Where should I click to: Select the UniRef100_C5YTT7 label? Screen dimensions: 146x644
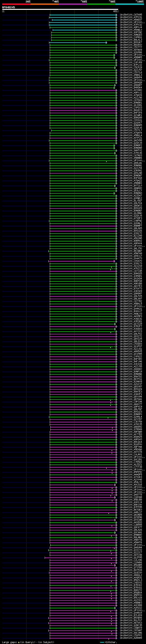(x=131, y=48)
